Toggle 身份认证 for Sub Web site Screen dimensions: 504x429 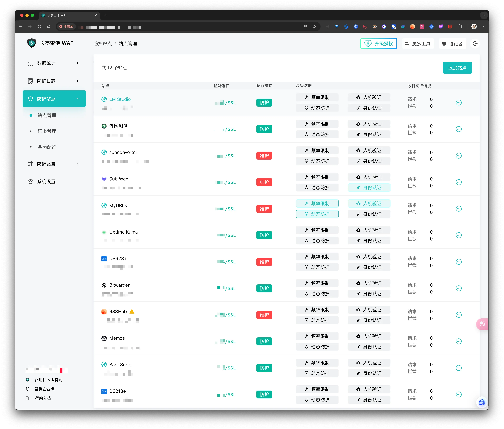pyautogui.click(x=369, y=187)
